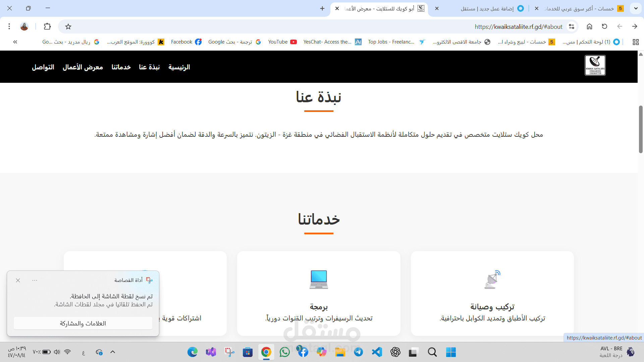644x362 pixels.
Task: Open the Snipping Tool notification options (three dots)
Action: click(35, 280)
